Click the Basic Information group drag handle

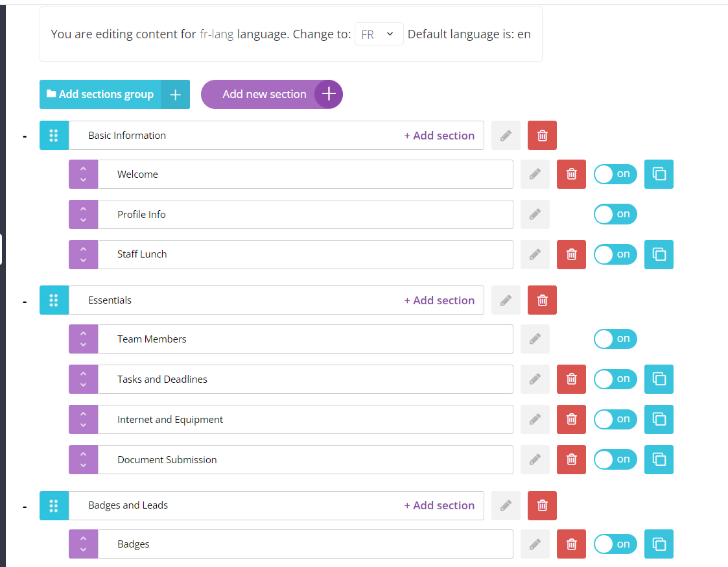point(54,135)
